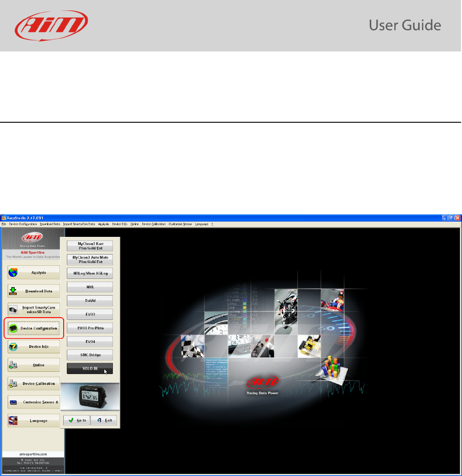Click the green checkmark on Go to
This screenshot has height=476, width=462.
[x=71, y=421]
